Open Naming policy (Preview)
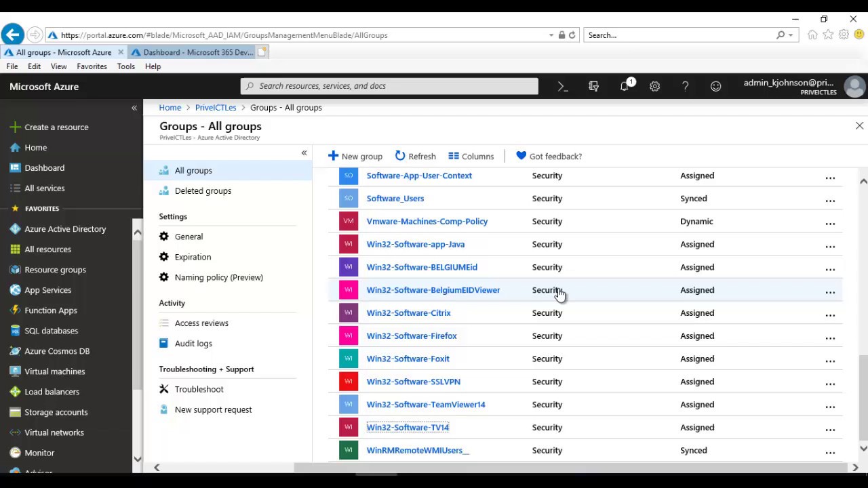 pos(218,277)
